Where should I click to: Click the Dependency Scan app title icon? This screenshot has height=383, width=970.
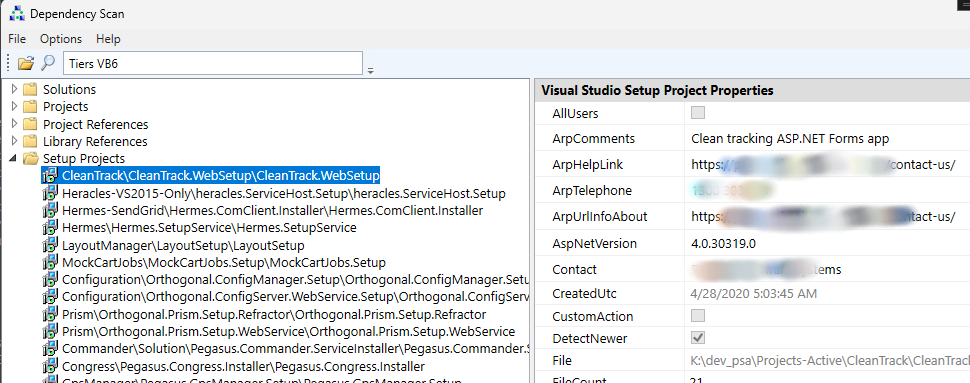coord(17,13)
